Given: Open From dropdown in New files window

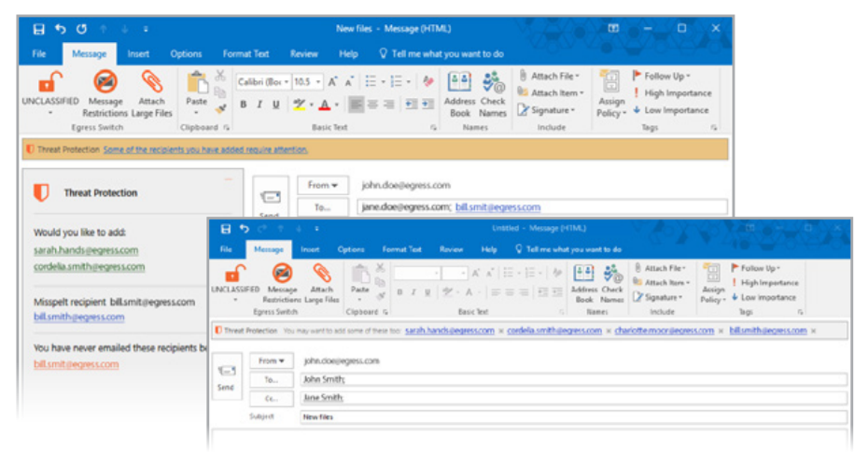Looking at the screenshot, I should (323, 185).
